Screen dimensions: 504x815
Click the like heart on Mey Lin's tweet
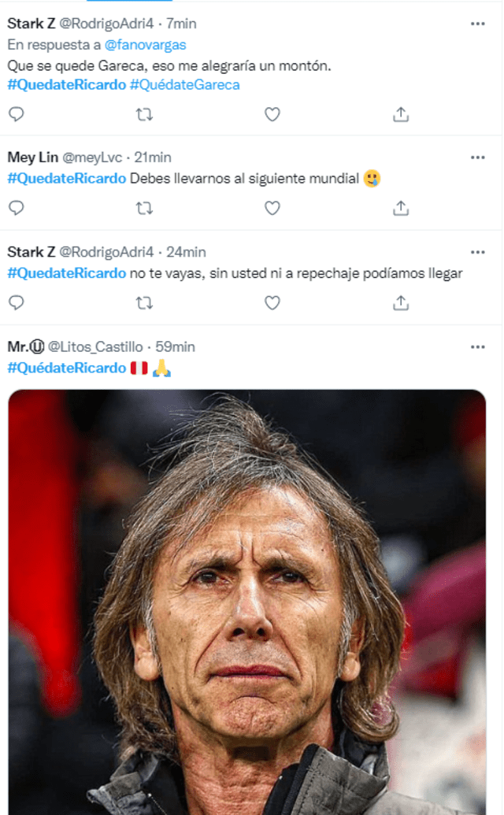click(x=272, y=208)
